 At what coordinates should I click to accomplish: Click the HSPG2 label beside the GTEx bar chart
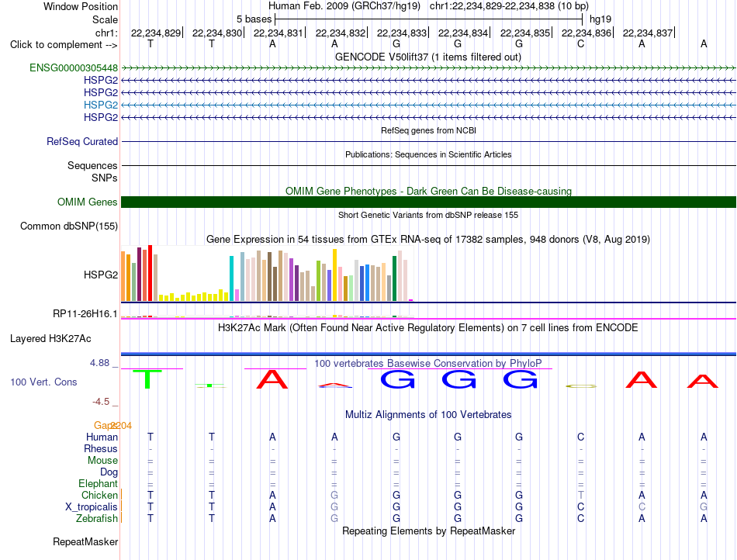[101, 275]
